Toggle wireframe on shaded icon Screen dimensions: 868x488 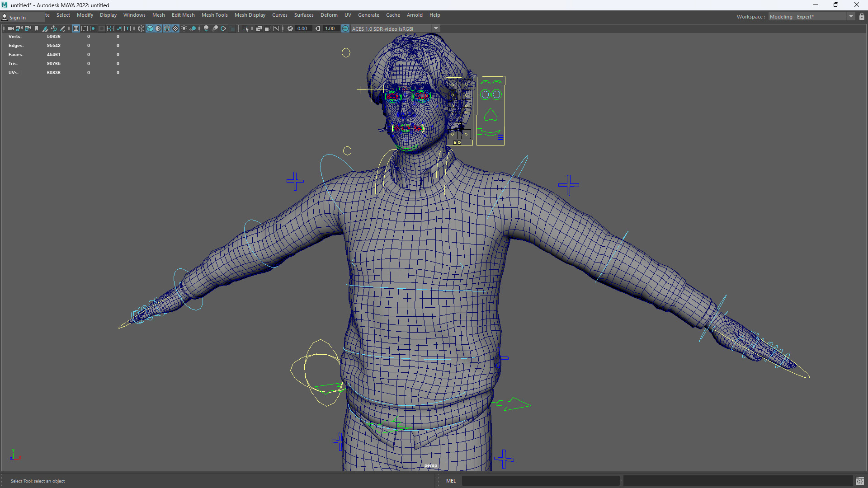point(167,28)
